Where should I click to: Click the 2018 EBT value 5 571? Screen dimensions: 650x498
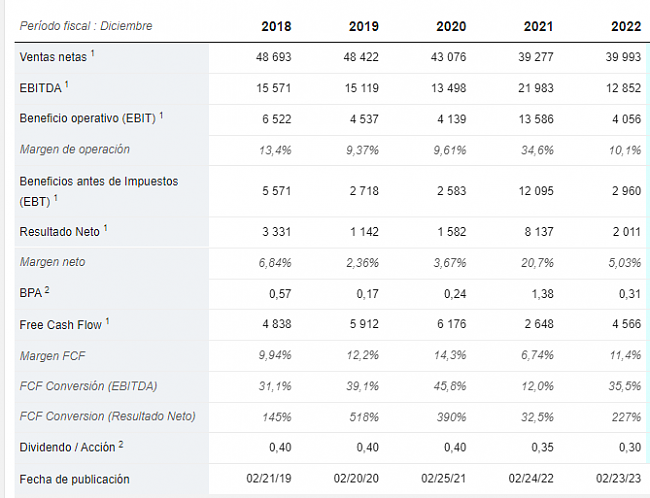(x=276, y=191)
